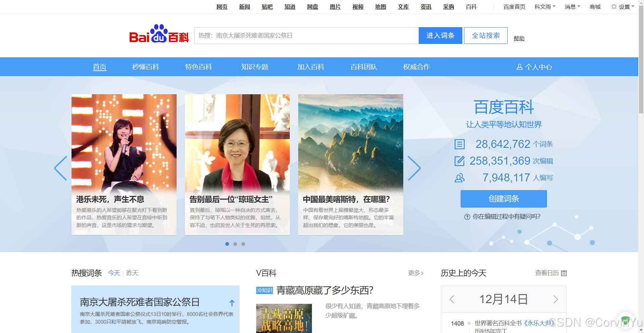
Task: Go to next carousel slide arrow
Action: pos(414,168)
